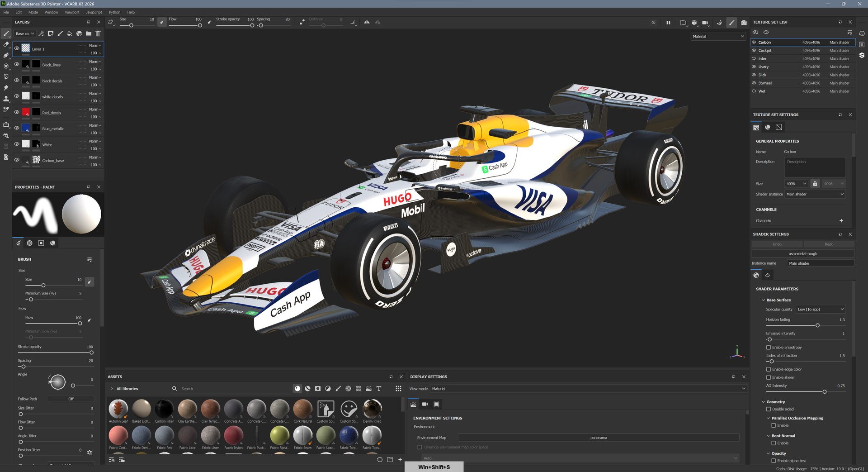Show the Wet texture set
Image resolution: width=868 pixels, height=472 pixels.
pyautogui.click(x=754, y=91)
